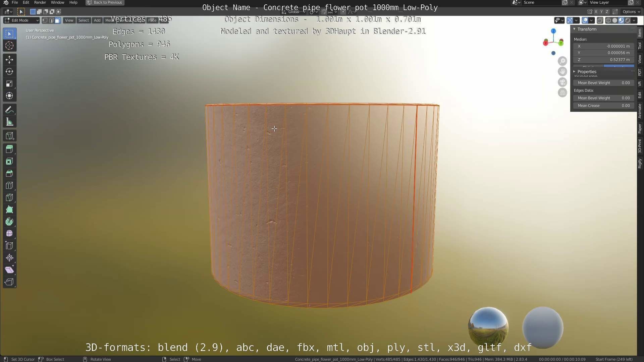Switch to the Item sidebar tab
Screen dimensions: 644x362
click(x=640, y=33)
